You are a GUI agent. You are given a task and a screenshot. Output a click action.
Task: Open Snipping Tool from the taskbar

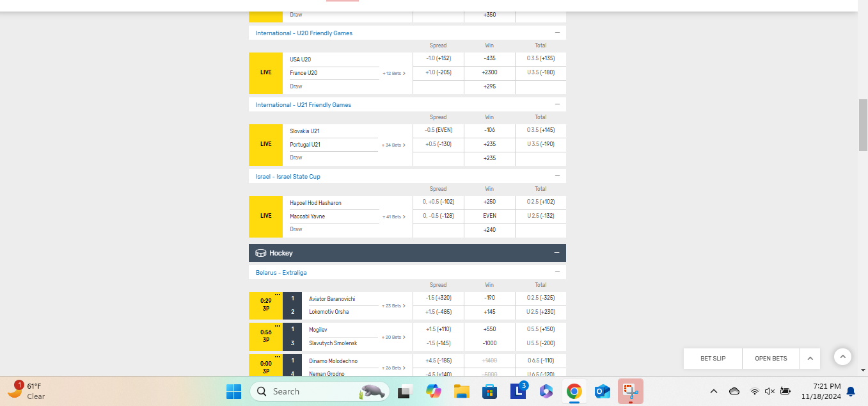point(630,391)
